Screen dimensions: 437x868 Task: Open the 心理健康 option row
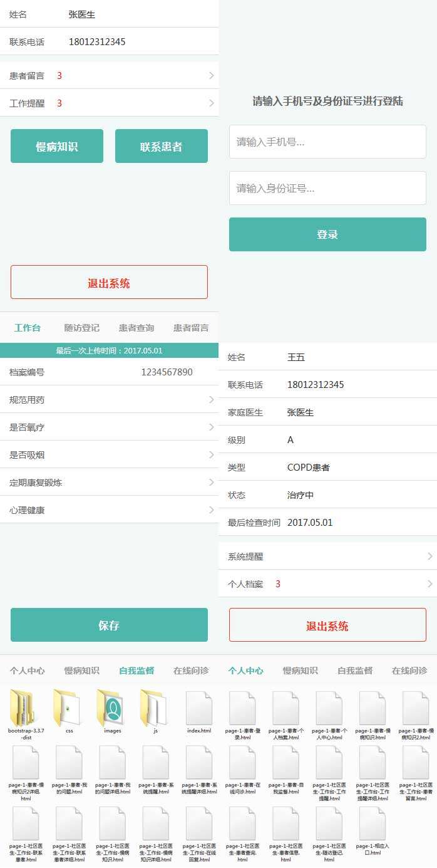(109, 510)
